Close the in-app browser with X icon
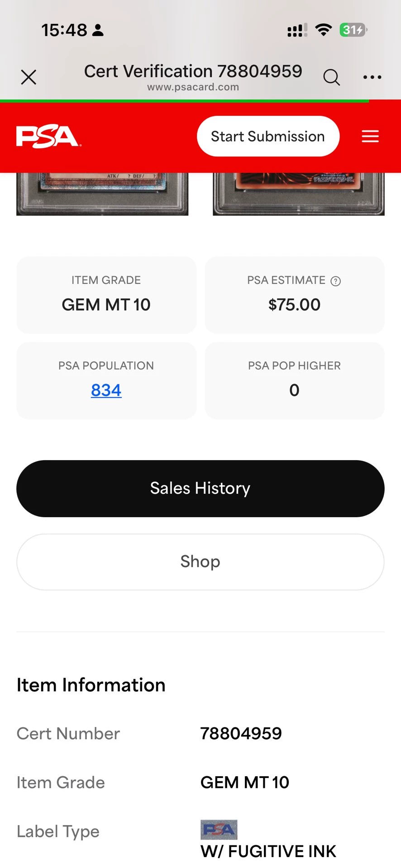 point(29,77)
